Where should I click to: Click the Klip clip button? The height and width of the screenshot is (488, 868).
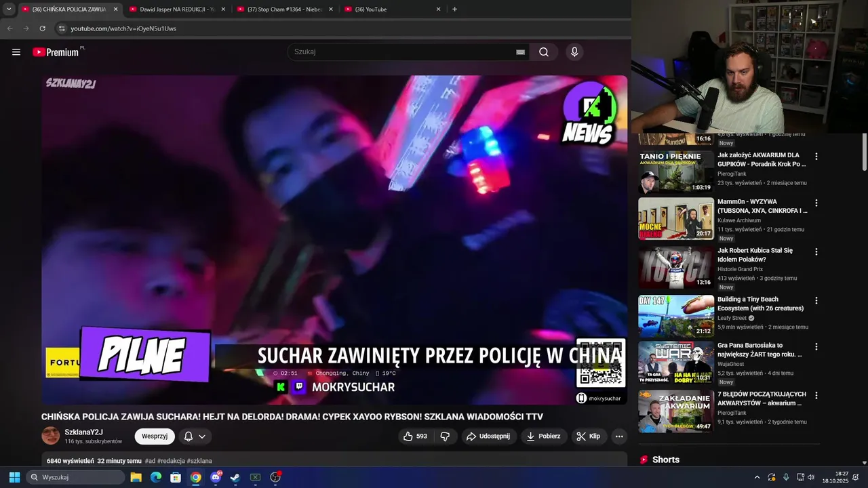click(589, 436)
